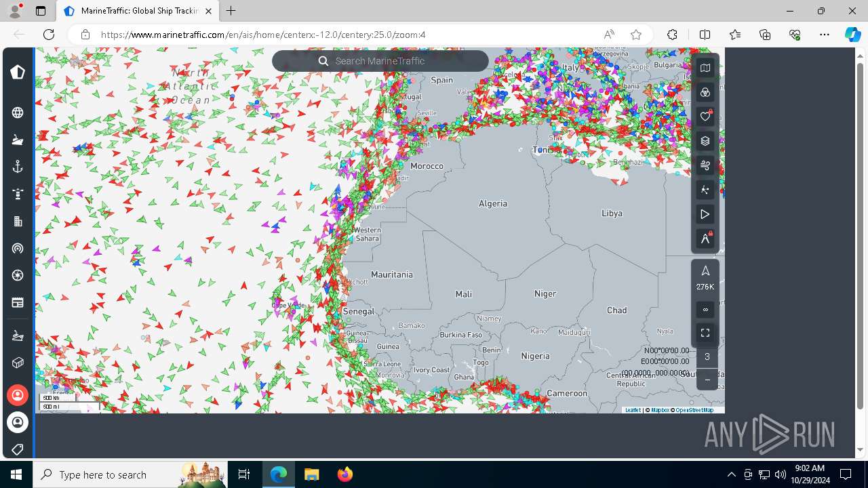Toggle the infinity vessel-names button
The image size is (868, 488).
click(x=705, y=310)
